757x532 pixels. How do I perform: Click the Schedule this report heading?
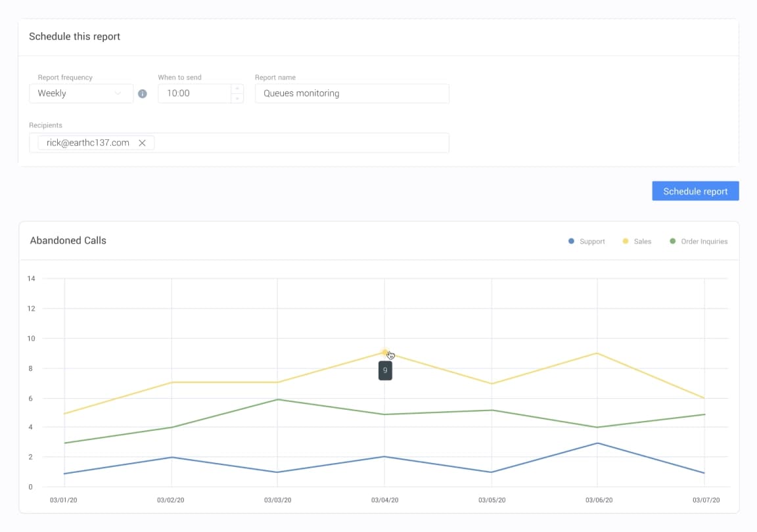click(x=74, y=37)
